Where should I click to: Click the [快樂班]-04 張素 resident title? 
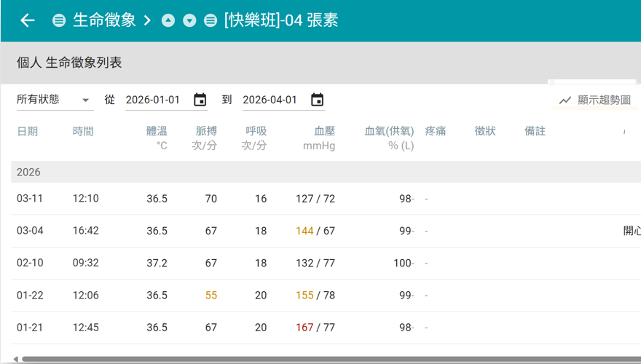(281, 20)
